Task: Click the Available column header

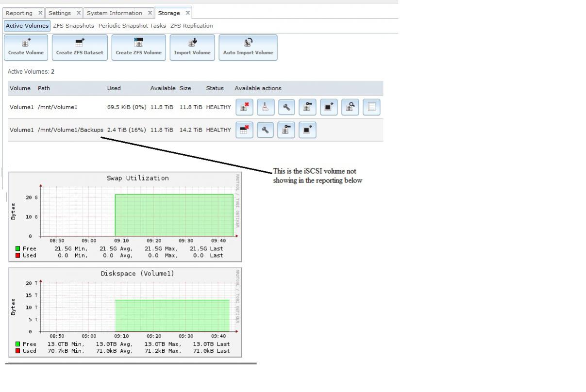Action: pyautogui.click(x=163, y=88)
